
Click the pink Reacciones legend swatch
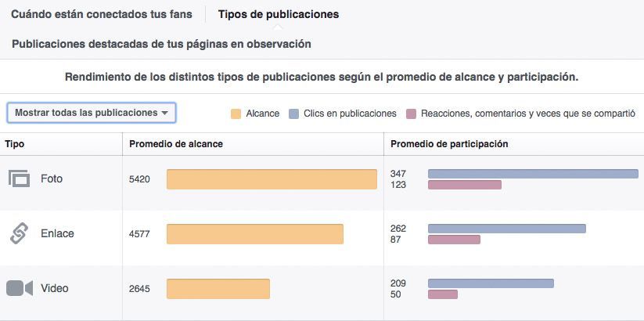[x=411, y=114]
